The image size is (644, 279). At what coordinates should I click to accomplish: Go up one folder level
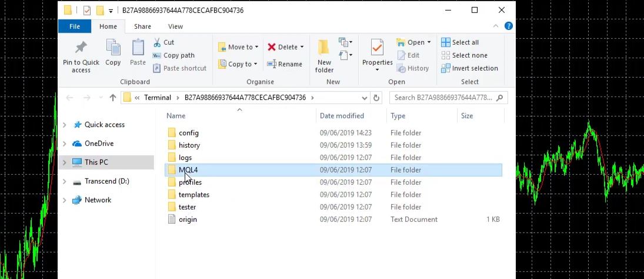(x=113, y=98)
